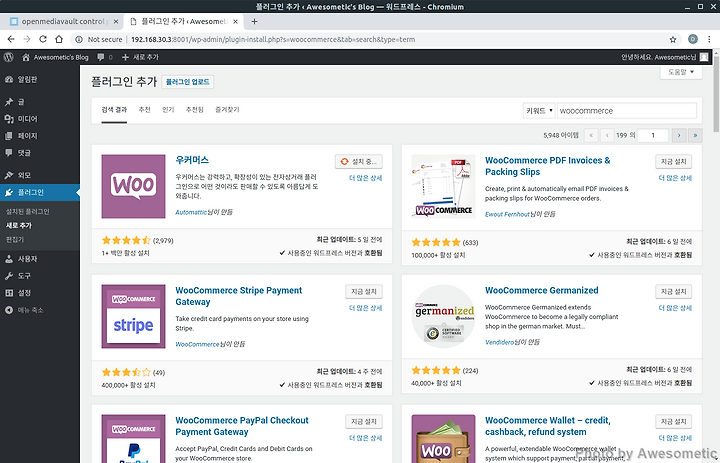Open the Chromium profile avatar
The height and width of the screenshot is (463, 720).
click(x=693, y=40)
